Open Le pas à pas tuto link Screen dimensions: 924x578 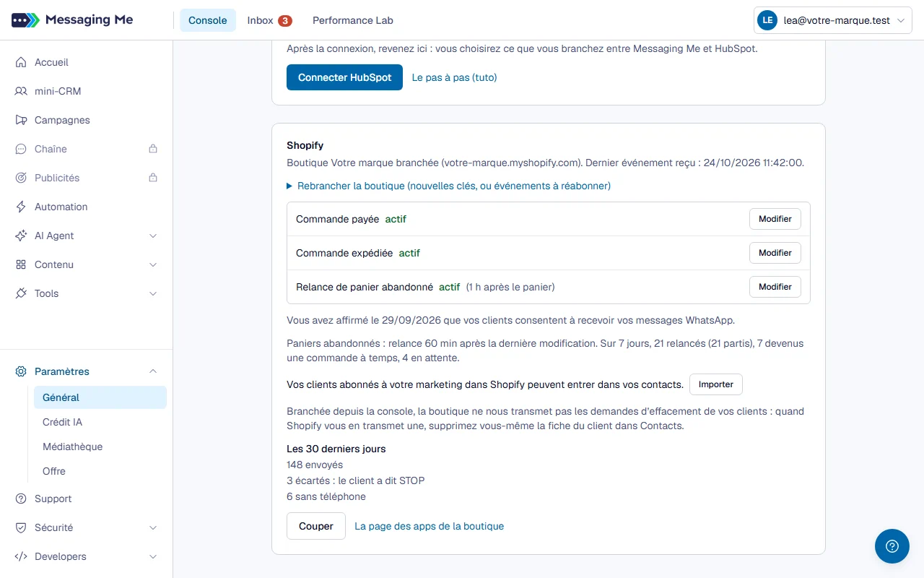454,77
